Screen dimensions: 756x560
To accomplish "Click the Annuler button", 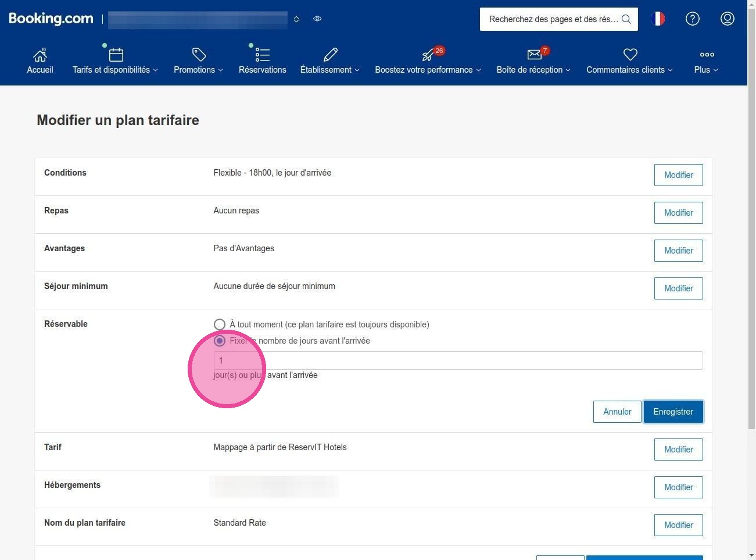I will [617, 412].
